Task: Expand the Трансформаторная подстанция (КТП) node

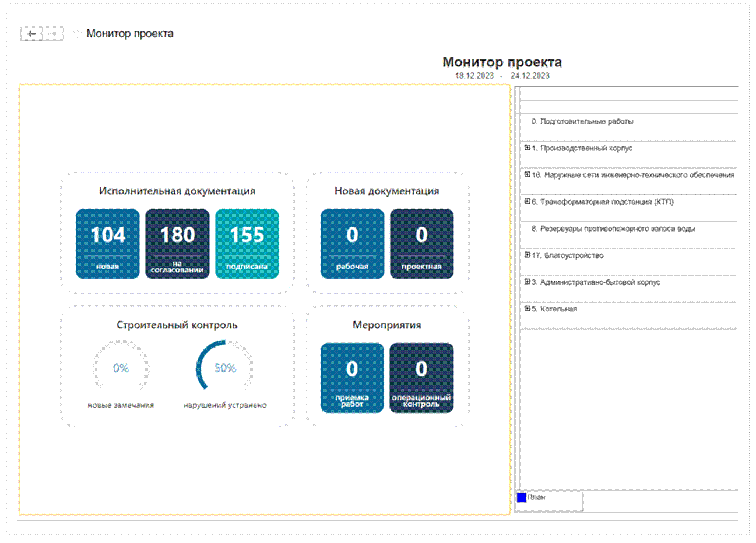Action: pyautogui.click(x=527, y=202)
